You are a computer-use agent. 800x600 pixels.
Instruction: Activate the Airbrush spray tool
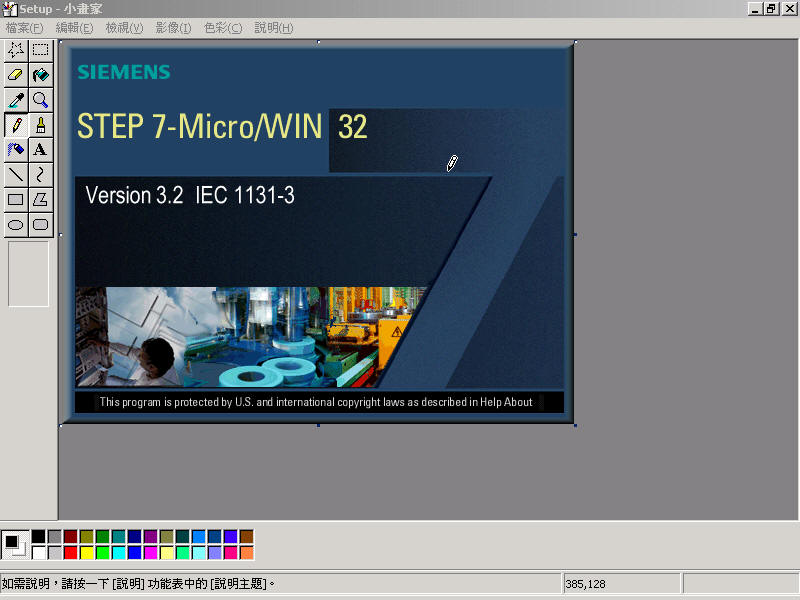coord(16,149)
